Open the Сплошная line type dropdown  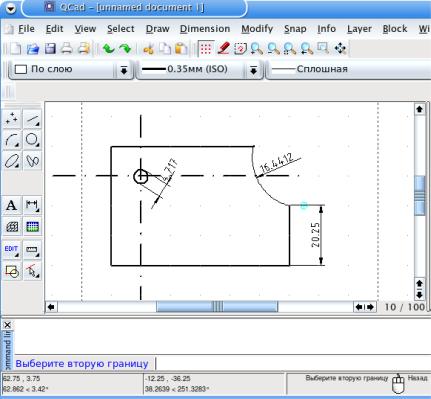348,70
